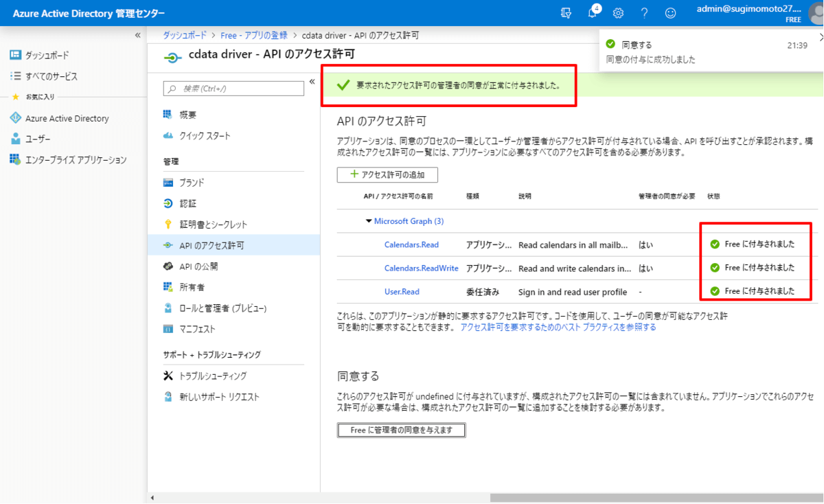Click Calendars.Read granted status
824x504 pixels.
coord(753,244)
